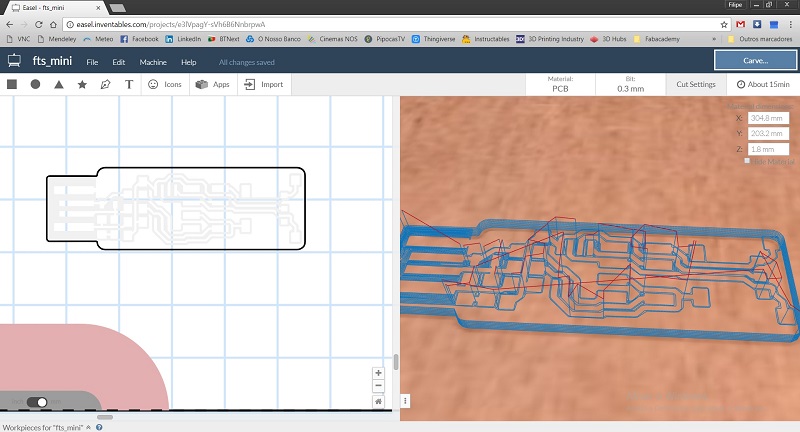Open the blue download extension icon
Screen dimensions: 800x432
point(757,24)
